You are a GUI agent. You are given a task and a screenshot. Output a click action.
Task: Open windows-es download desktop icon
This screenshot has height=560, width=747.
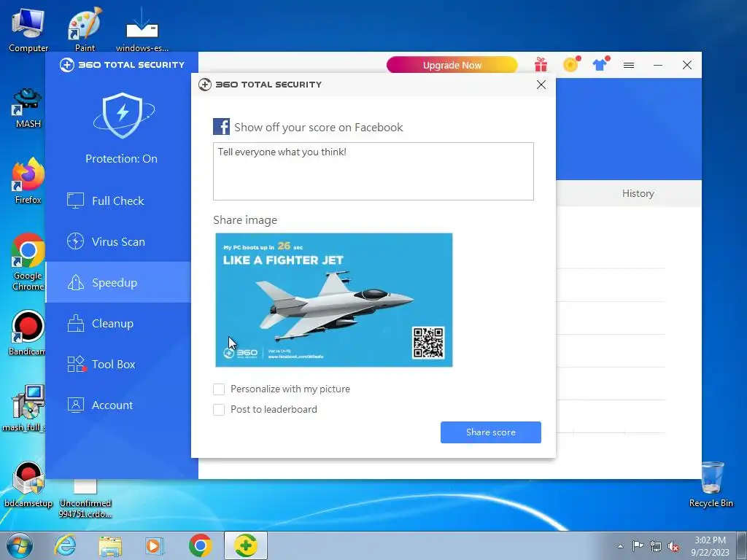(142, 30)
